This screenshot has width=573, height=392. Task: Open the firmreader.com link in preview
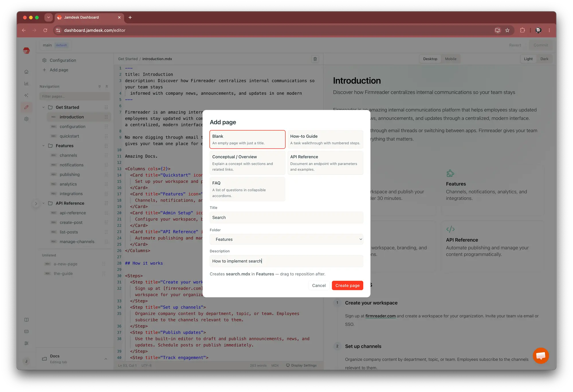click(x=380, y=316)
